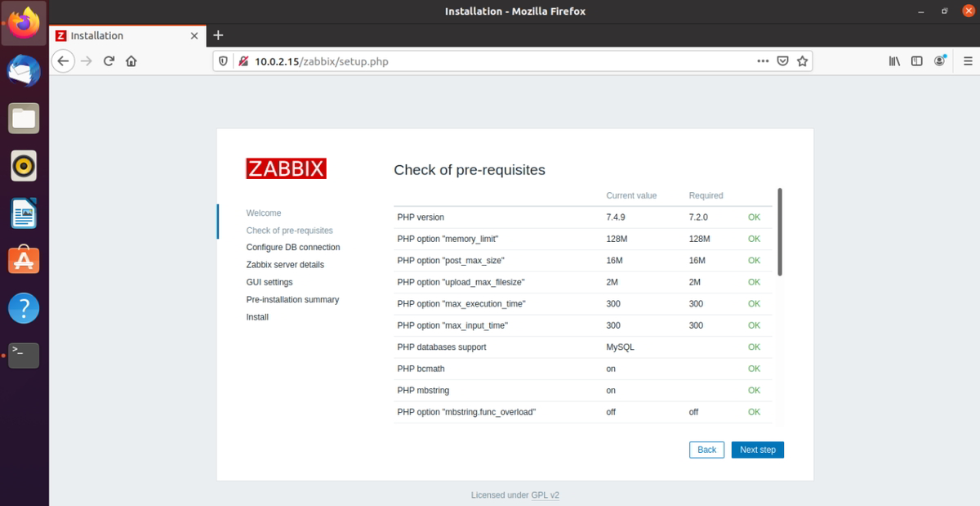The height and width of the screenshot is (506, 980).
Task: Switch to the Installation tab
Action: pos(114,35)
